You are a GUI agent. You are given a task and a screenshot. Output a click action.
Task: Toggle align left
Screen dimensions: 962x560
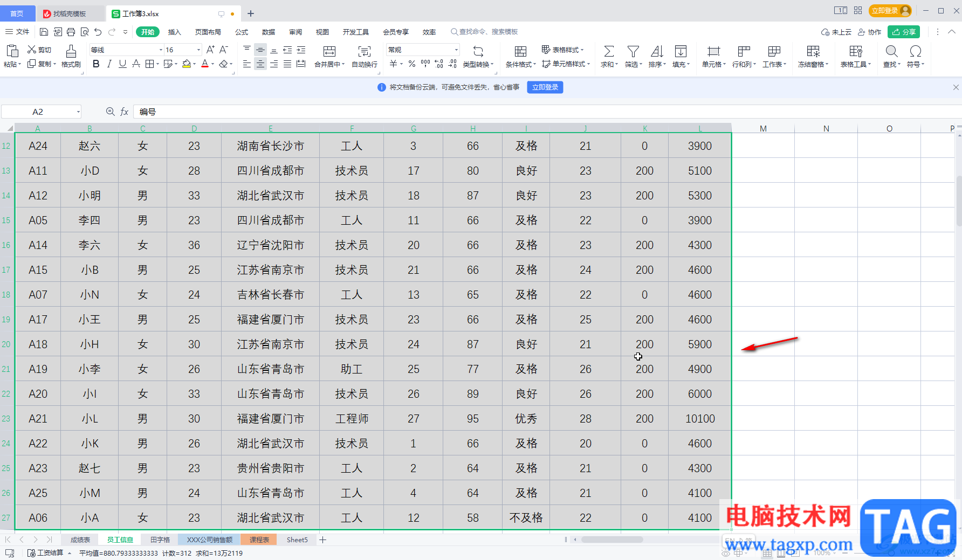(x=247, y=64)
